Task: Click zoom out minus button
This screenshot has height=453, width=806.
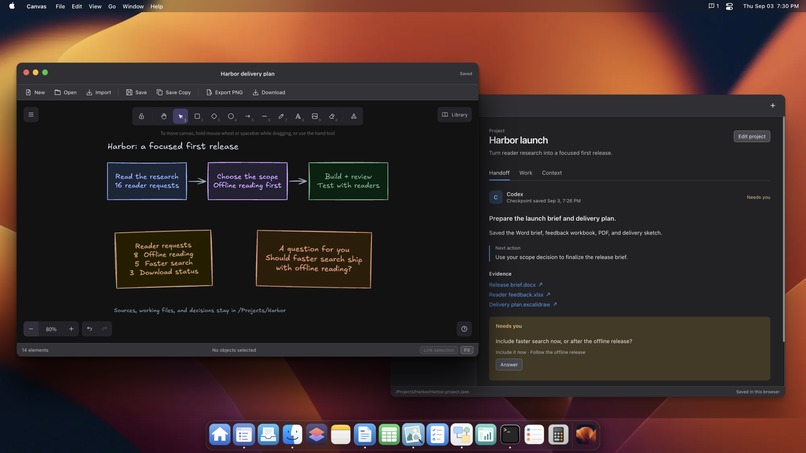Action: click(x=31, y=329)
